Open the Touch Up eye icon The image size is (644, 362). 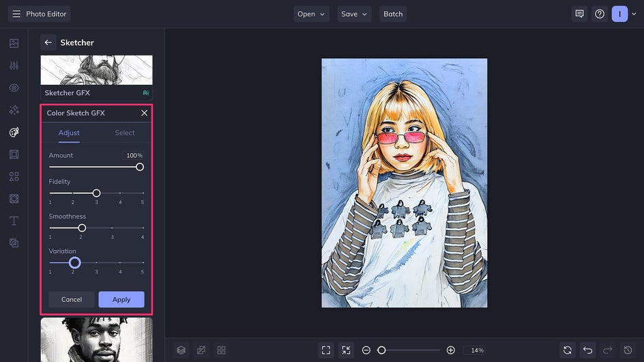14,87
